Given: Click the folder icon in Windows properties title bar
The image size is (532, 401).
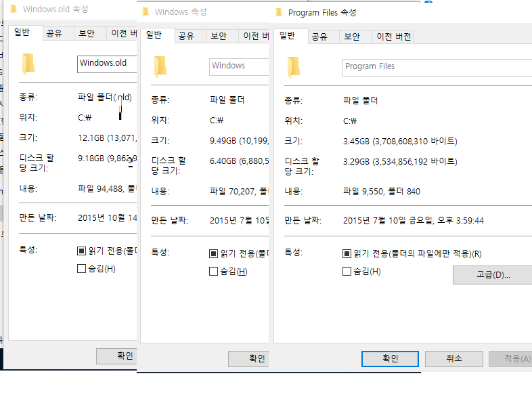Looking at the screenshot, I should tap(146, 12).
